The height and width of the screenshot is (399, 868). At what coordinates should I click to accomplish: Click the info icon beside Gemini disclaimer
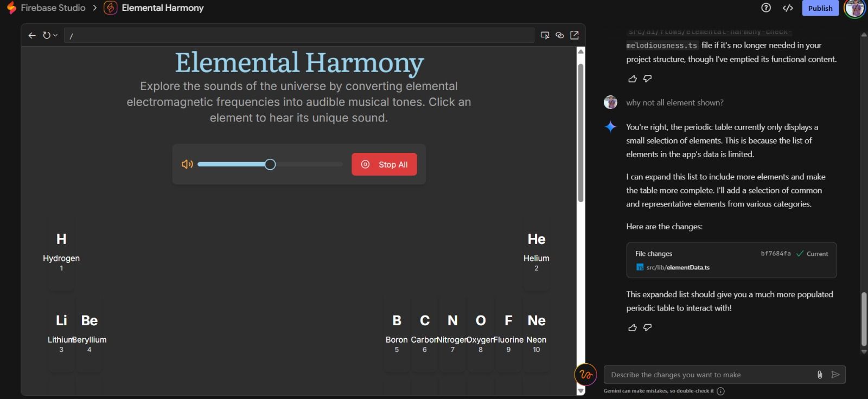720,391
